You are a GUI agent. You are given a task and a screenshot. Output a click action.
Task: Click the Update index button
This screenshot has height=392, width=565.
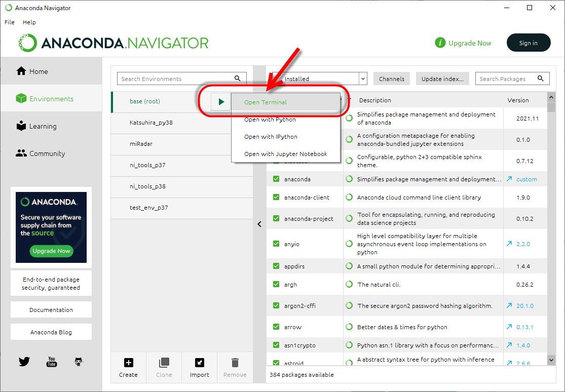click(442, 79)
